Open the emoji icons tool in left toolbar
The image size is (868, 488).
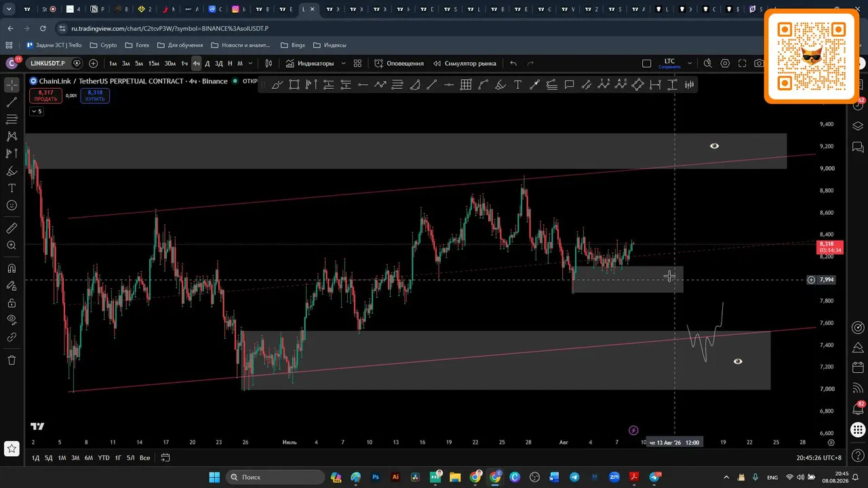(12, 205)
